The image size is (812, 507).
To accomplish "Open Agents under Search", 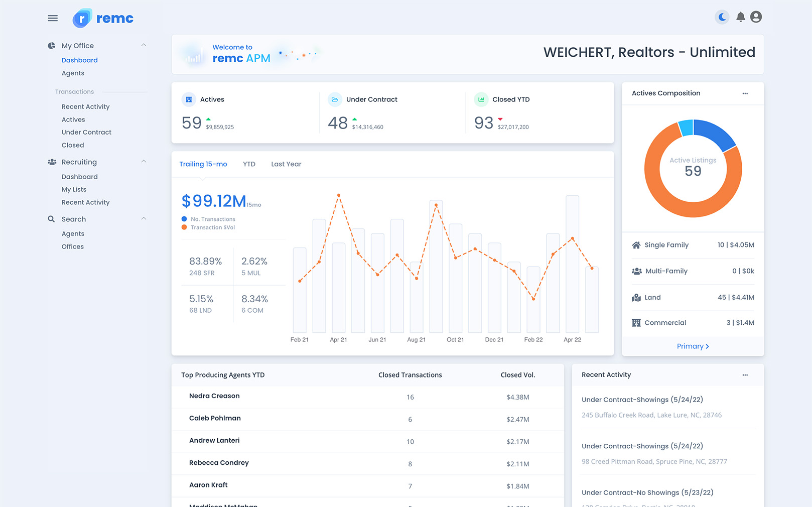I will [x=73, y=234].
